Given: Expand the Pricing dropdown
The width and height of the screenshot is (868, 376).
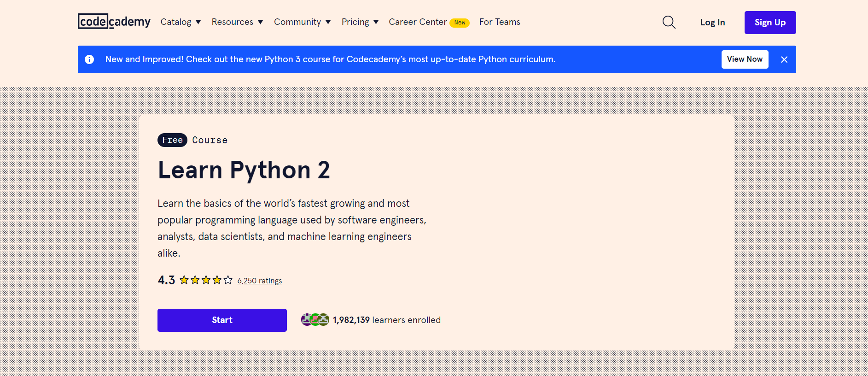Looking at the screenshot, I should [x=360, y=22].
